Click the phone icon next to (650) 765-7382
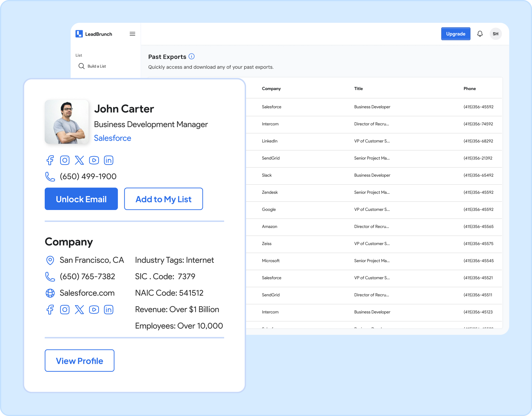 pyautogui.click(x=50, y=276)
